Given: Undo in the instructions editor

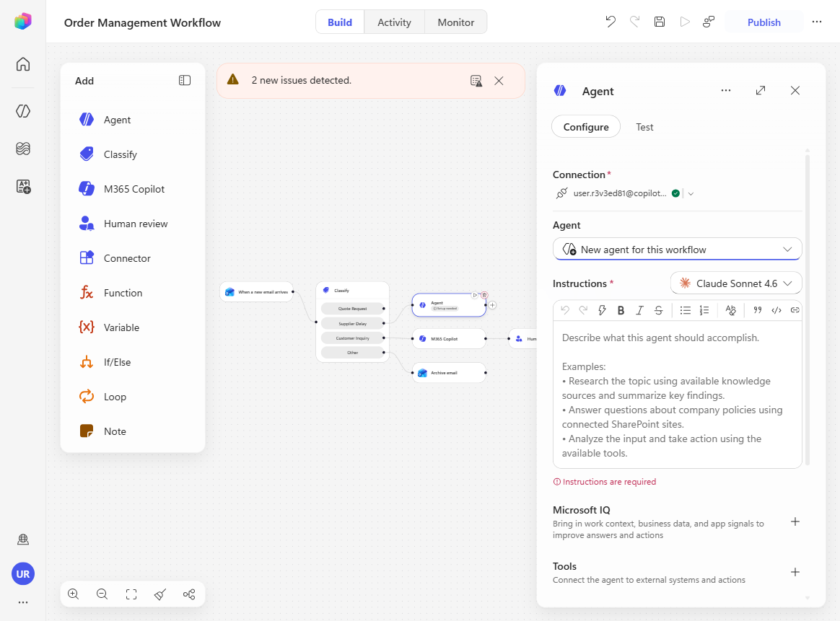Looking at the screenshot, I should 564,310.
